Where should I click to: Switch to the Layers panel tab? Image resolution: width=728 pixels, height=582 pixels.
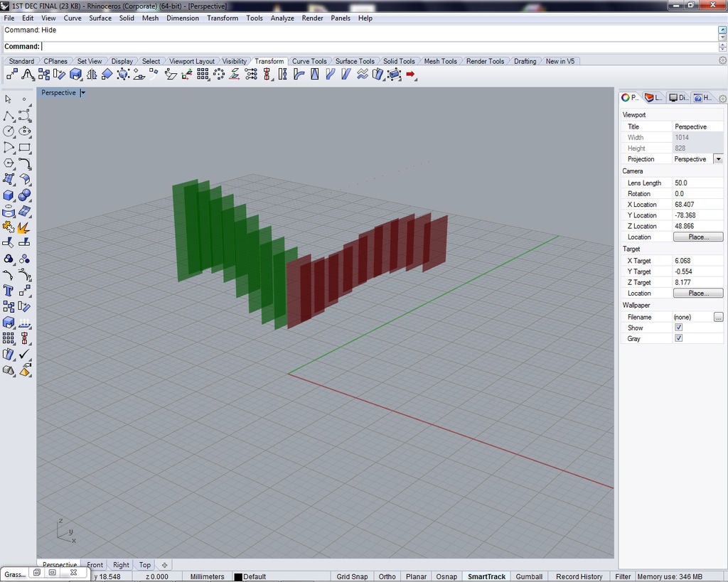point(653,97)
